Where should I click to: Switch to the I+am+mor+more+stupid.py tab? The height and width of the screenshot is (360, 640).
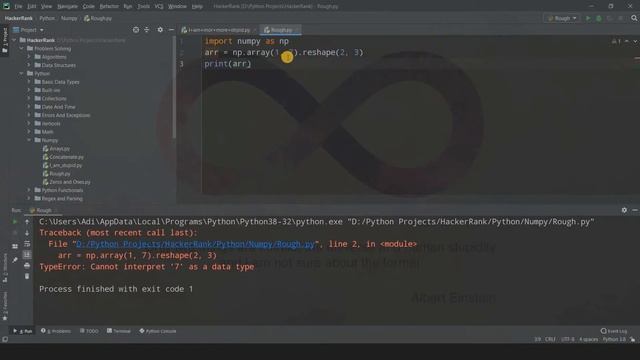point(219,30)
